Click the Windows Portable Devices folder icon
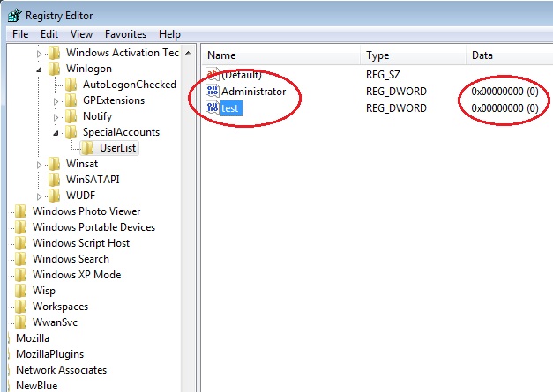 pos(21,226)
